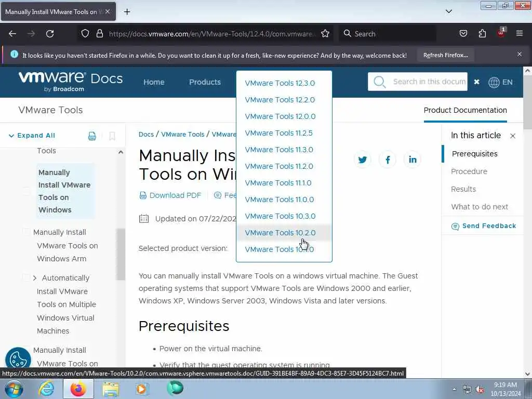Choose VMware Tools 12.2.0 version
The height and width of the screenshot is (399, 532).
[280, 100]
